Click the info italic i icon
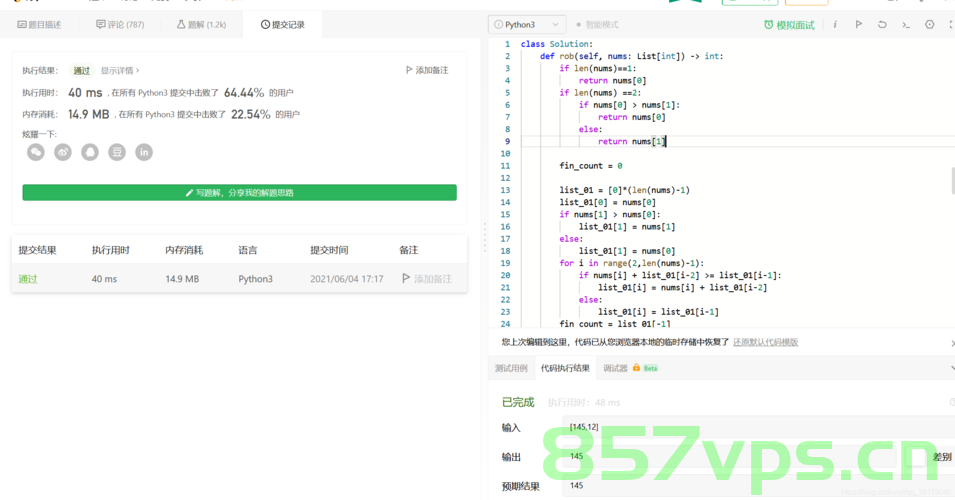Viewport: 955px width, 500px height. pos(835,24)
